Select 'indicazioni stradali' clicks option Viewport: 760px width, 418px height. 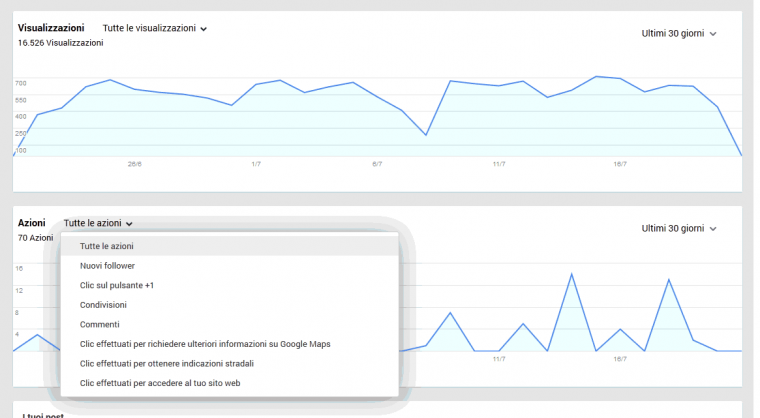pyautogui.click(x=229, y=363)
